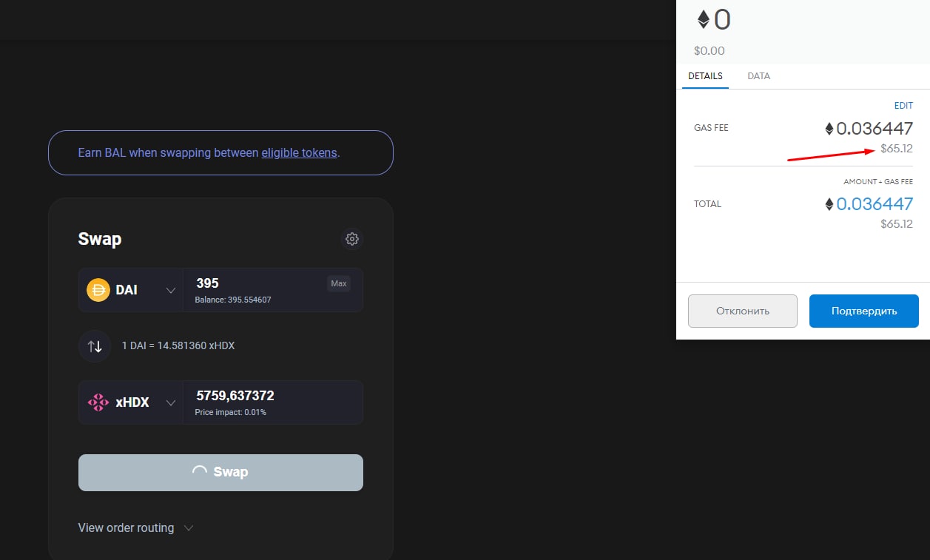Image resolution: width=930 pixels, height=560 pixels.
Task: Click the TOTAL label
Action: pyautogui.click(x=707, y=204)
